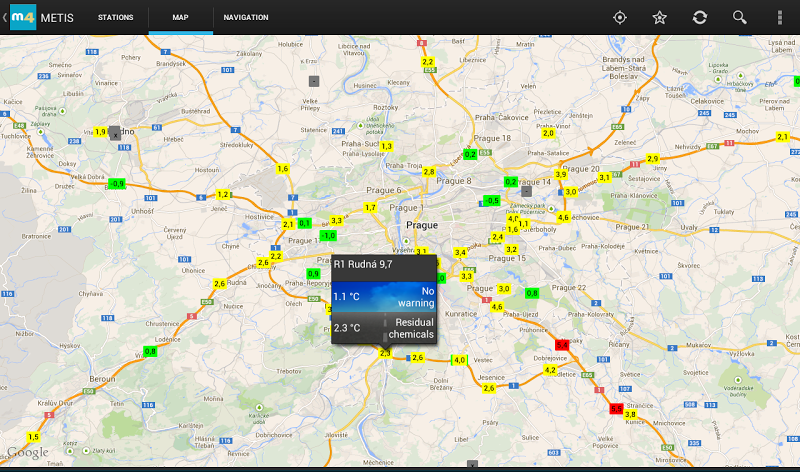Select the yellow 1,7 marker near Prague 6
The image size is (800, 472).
pos(370,208)
